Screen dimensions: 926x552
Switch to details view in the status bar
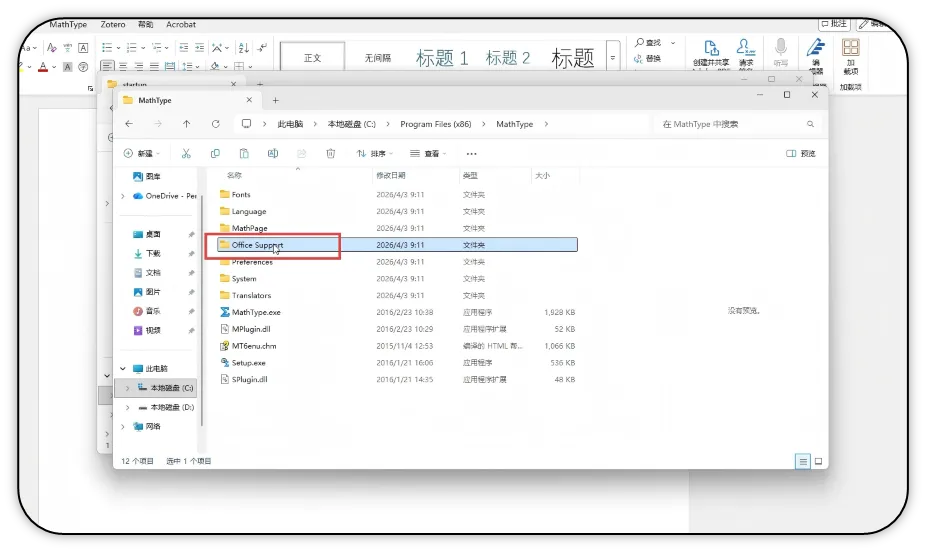click(x=803, y=462)
